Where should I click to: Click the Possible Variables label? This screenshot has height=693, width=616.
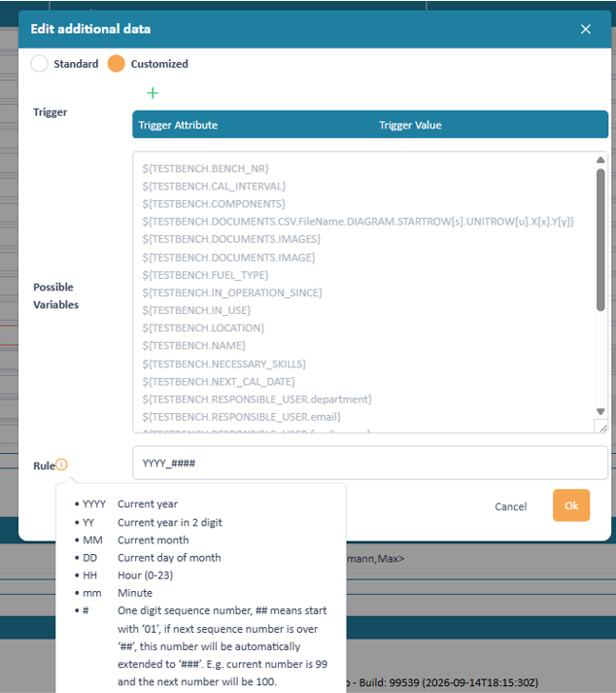55,295
